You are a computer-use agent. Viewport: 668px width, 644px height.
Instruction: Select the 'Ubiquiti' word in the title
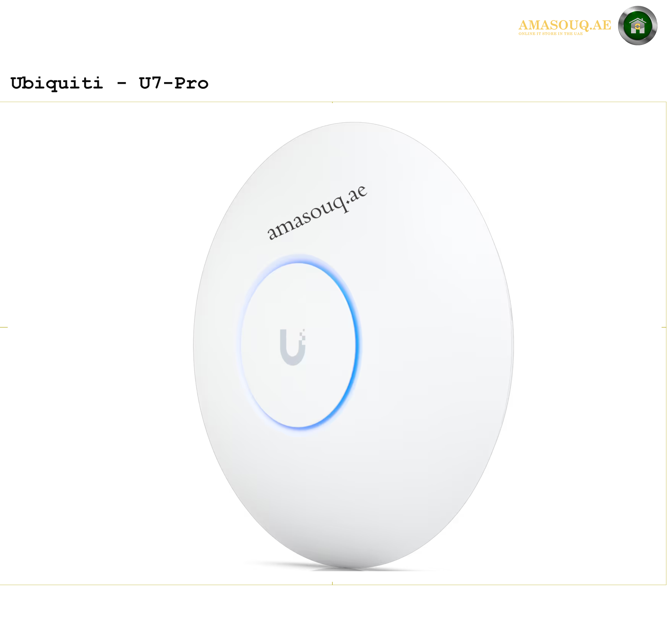pos(57,83)
